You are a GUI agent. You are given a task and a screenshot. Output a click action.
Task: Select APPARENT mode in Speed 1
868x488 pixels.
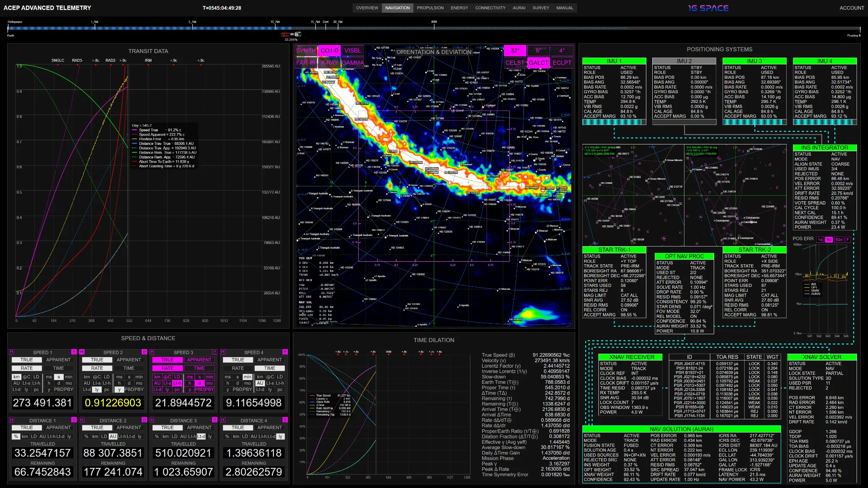[x=58, y=360]
